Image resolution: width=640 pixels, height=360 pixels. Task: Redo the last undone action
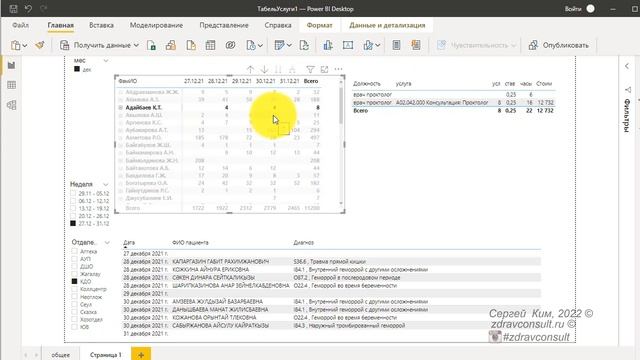[x=43, y=9]
